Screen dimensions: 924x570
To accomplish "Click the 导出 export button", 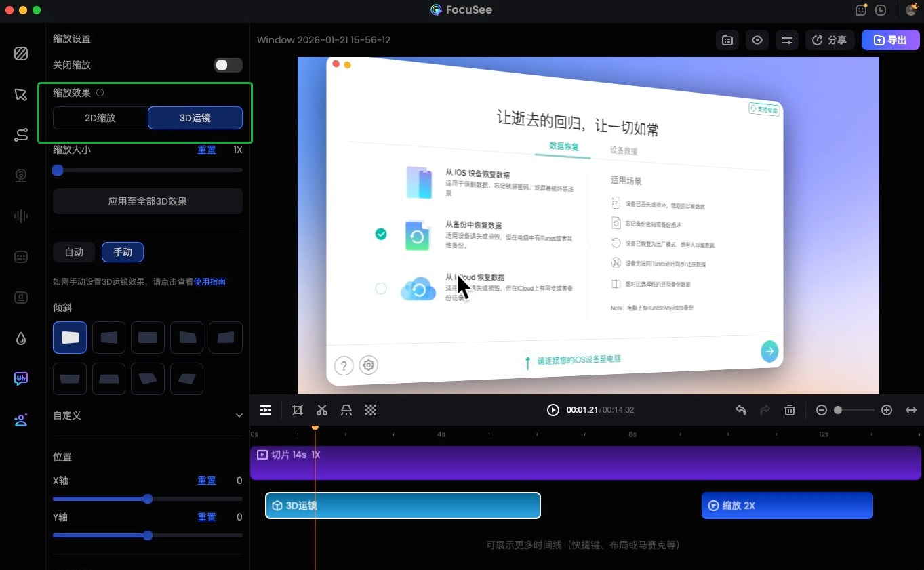I will pos(890,40).
